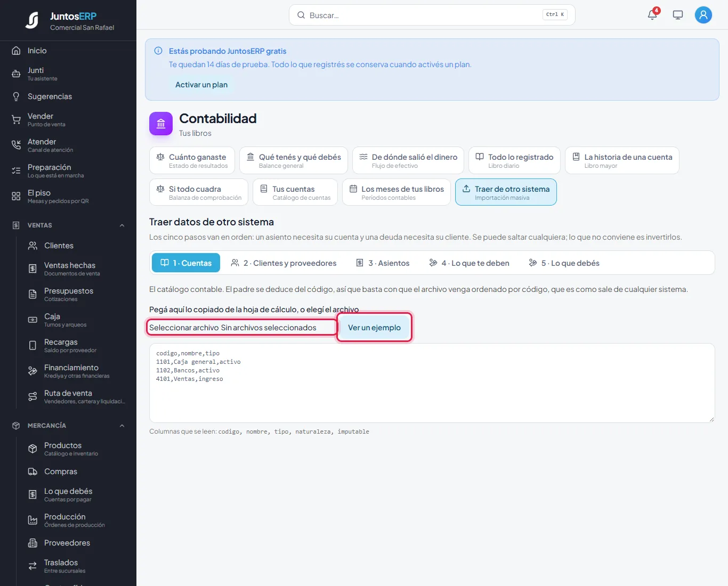This screenshot has height=586, width=728.
Task: Open Tus cuentas catálogo
Action: (x=295, y=192)
